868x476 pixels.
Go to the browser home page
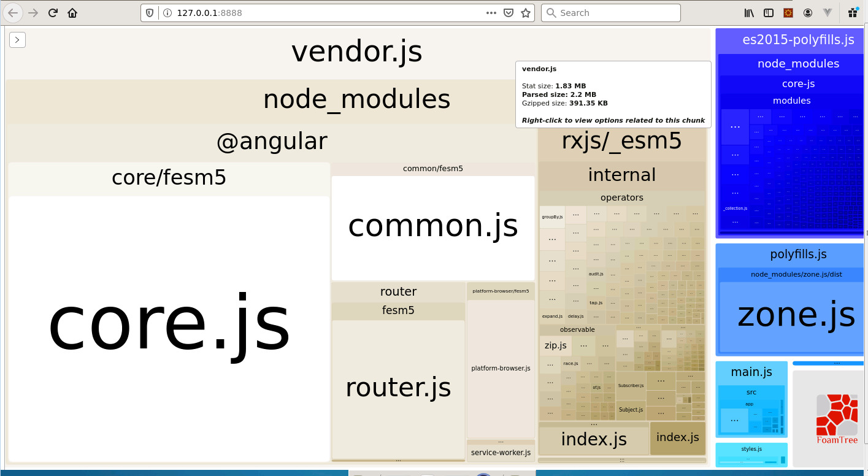pos(72,13)
